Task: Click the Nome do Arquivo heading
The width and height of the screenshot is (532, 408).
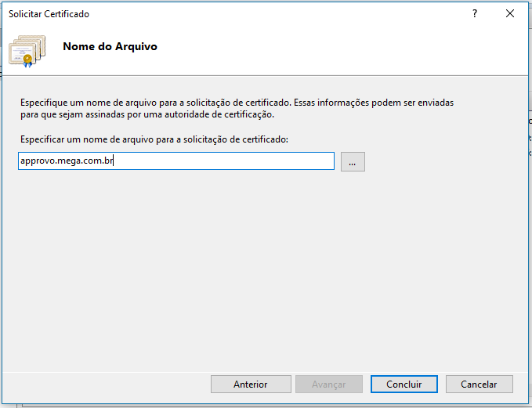Action: pyautogui.click(x=110, y=46)
